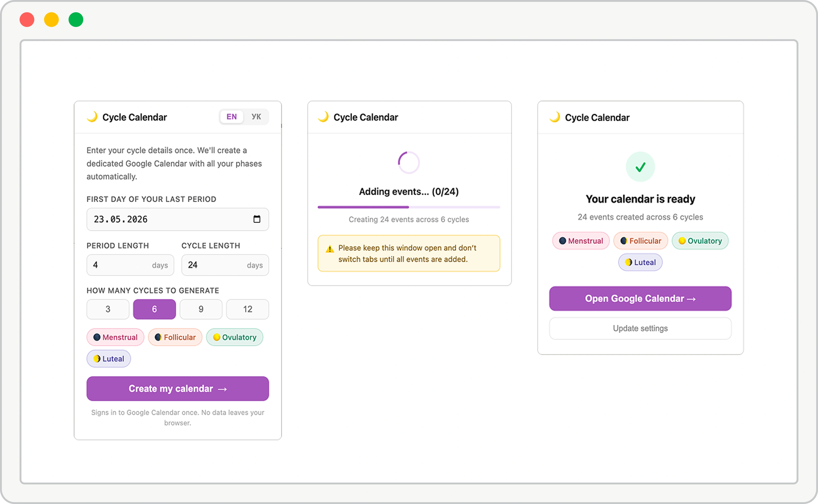This screenshot has height=504, width=818.
Task: Click the 'HOW MANY CYCLES TO GENERATE' label
Action: 153,291
